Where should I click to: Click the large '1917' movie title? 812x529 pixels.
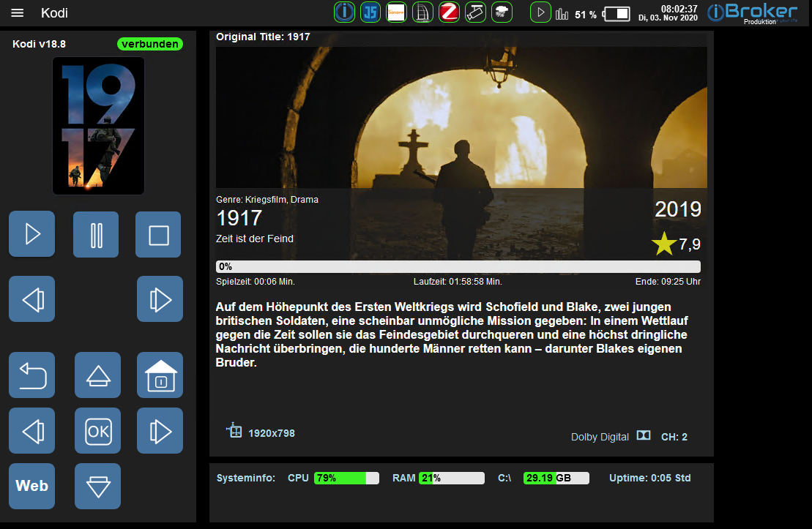pos(239,218)
